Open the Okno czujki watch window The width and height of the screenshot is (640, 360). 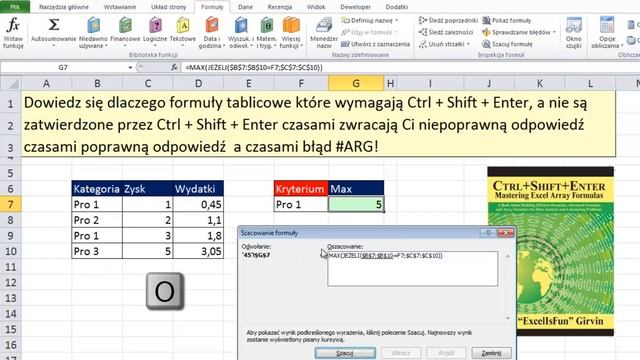573,33
